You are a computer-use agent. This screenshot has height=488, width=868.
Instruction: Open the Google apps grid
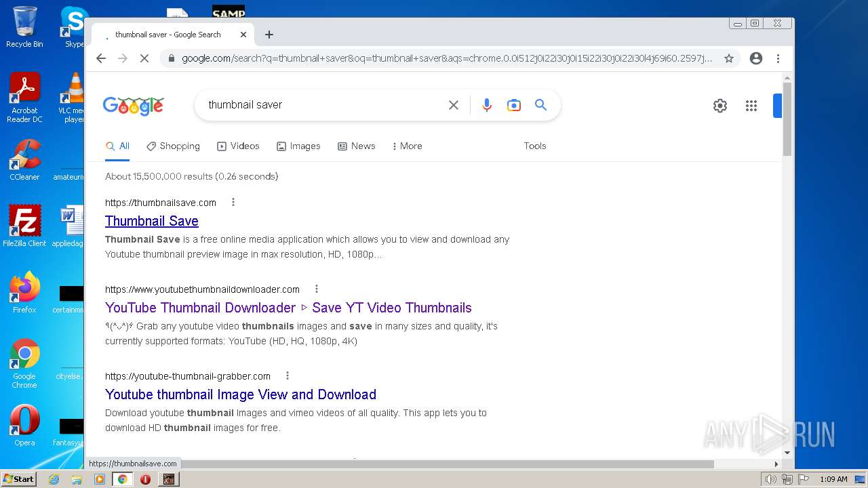click(x=751, y=106)
